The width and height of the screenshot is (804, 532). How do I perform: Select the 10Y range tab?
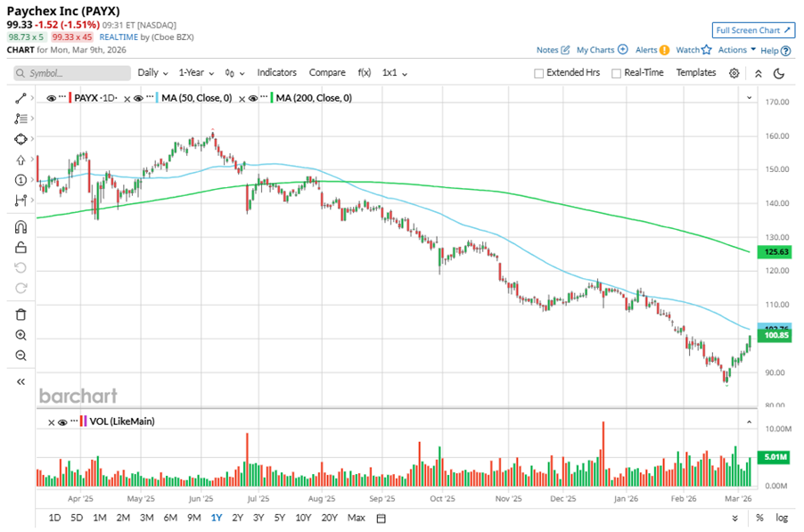click(303, 518)
